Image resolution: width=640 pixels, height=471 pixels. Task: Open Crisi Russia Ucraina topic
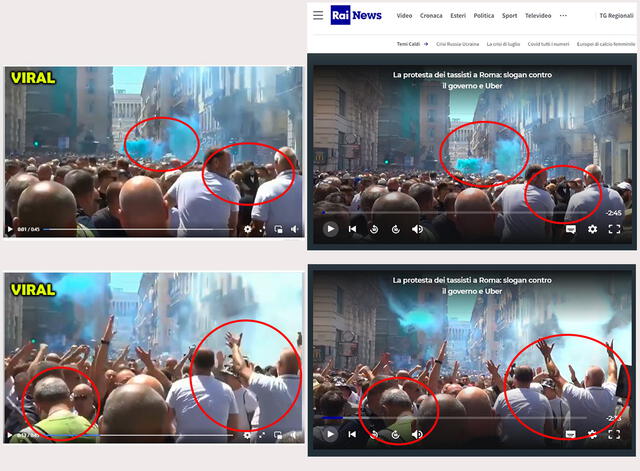tap(458, 44)
